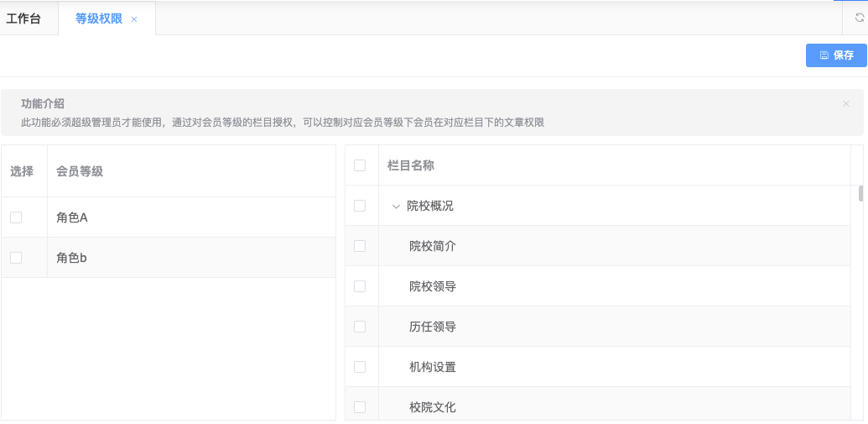The image size is (868, 424).
Task: Select the 机构设置 checkbox
Action: coord(360,367)
